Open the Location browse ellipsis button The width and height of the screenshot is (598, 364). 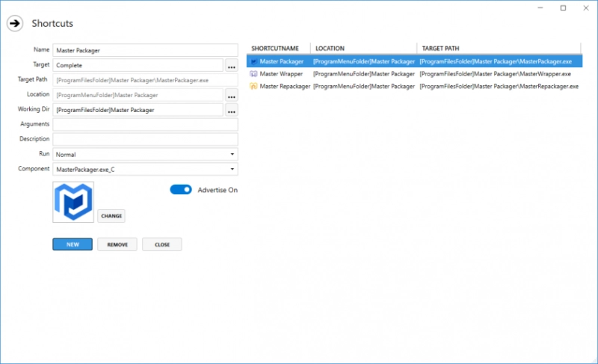(x=231, y=95)
